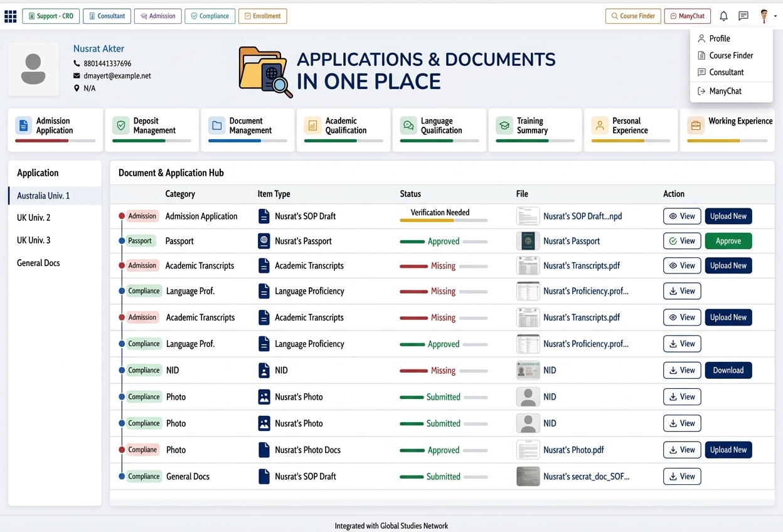Open the apps grid icon
The height and width of the screenshot is (532, 783).
pyautogui.click(x=10, y=16)
